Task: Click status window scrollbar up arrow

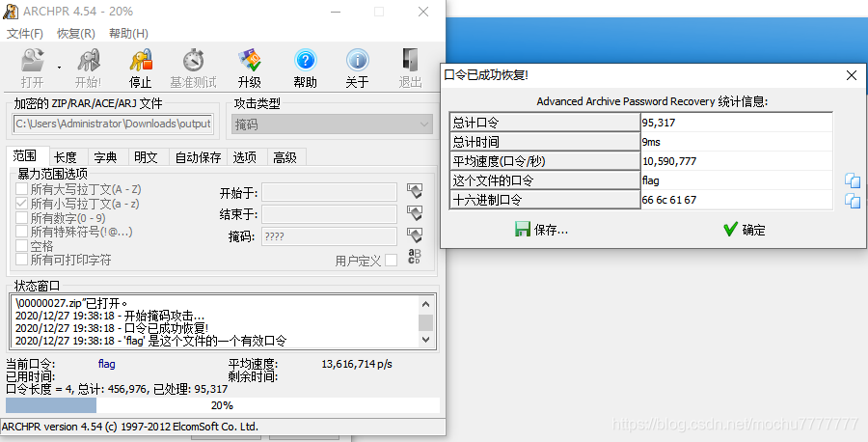Action: 425,304
